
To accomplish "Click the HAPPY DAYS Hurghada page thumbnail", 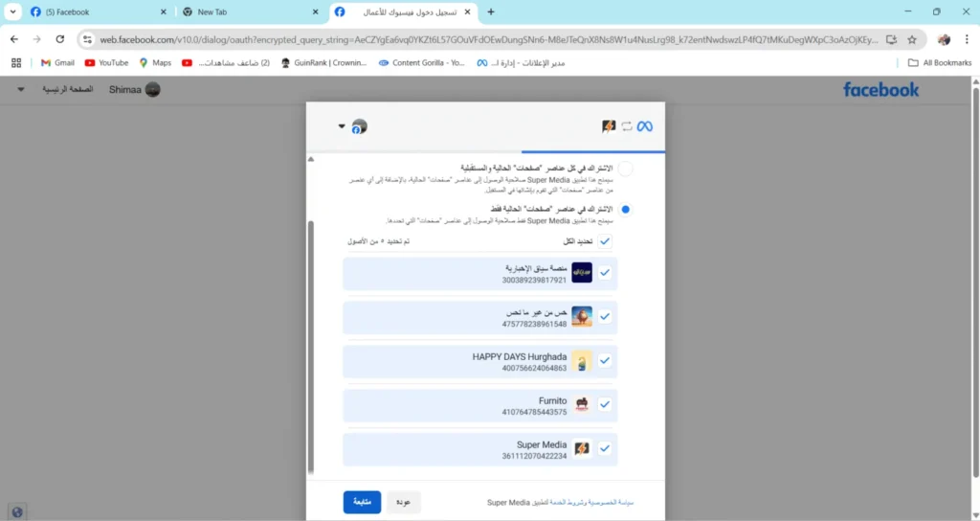I will (x=582, y=361).
